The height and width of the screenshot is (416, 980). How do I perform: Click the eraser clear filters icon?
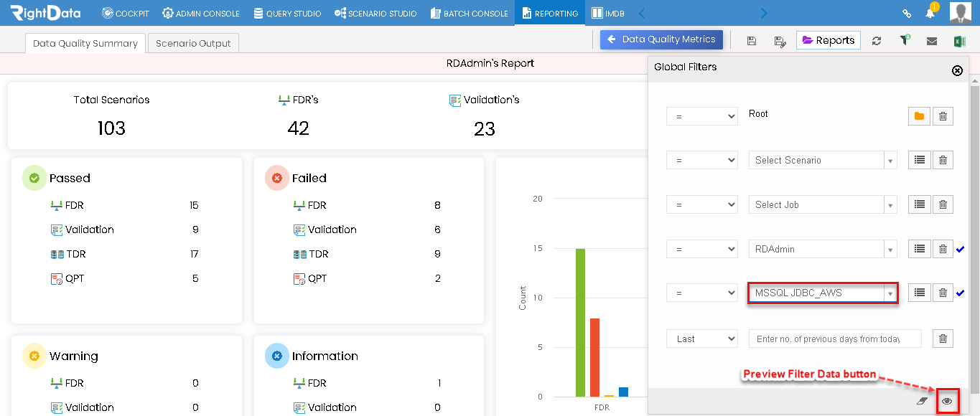923,402
